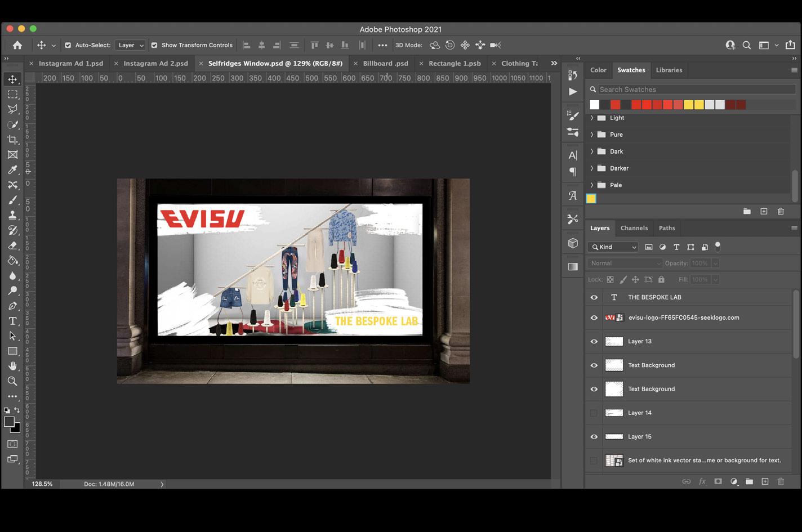The height and width of the screenshot is (532, 802).
Task: Select the Zoom tool
Action: click(x=12, y=381)
